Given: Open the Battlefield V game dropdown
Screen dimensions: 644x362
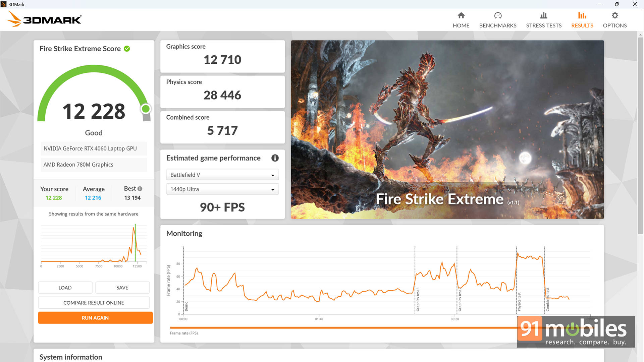Looking at the screenshot, I should pyautogui.click(x=222, y=175).
